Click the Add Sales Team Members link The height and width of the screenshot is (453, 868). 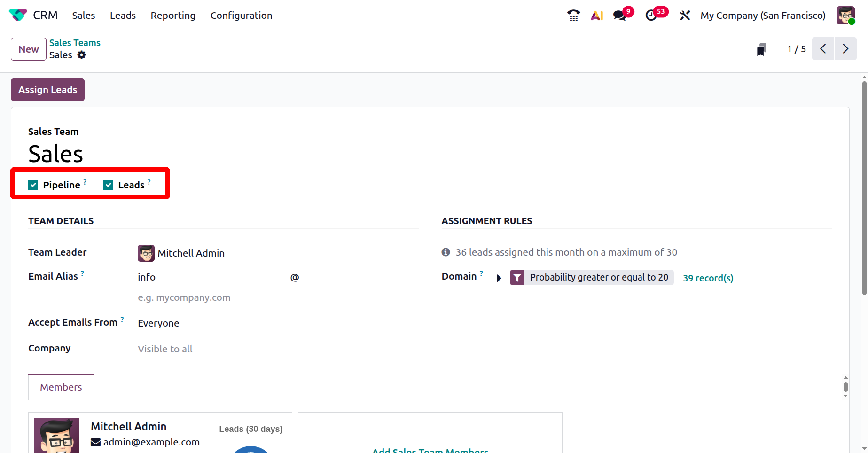point(430,450)
